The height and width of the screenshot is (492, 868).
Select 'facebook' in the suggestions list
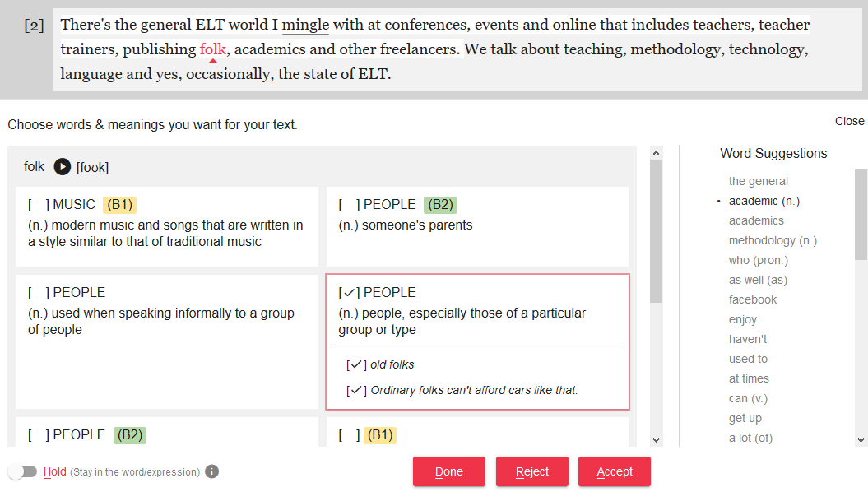(x=752, y=299)
